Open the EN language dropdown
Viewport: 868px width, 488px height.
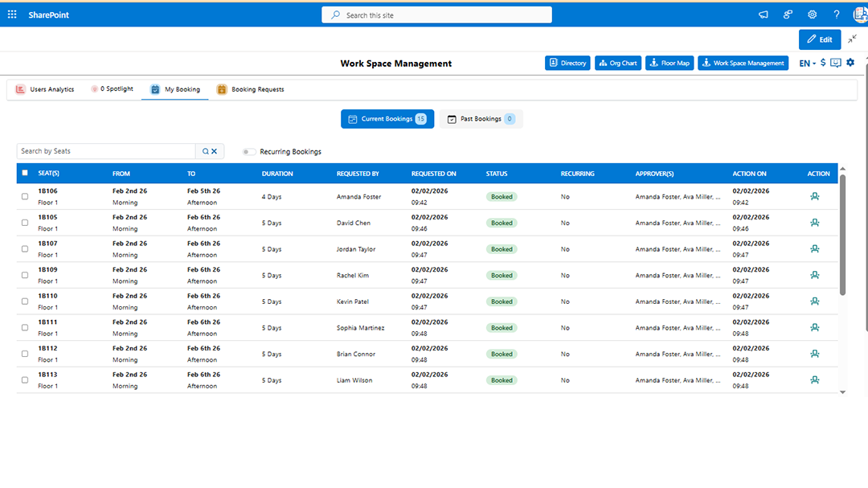point(805,62)
